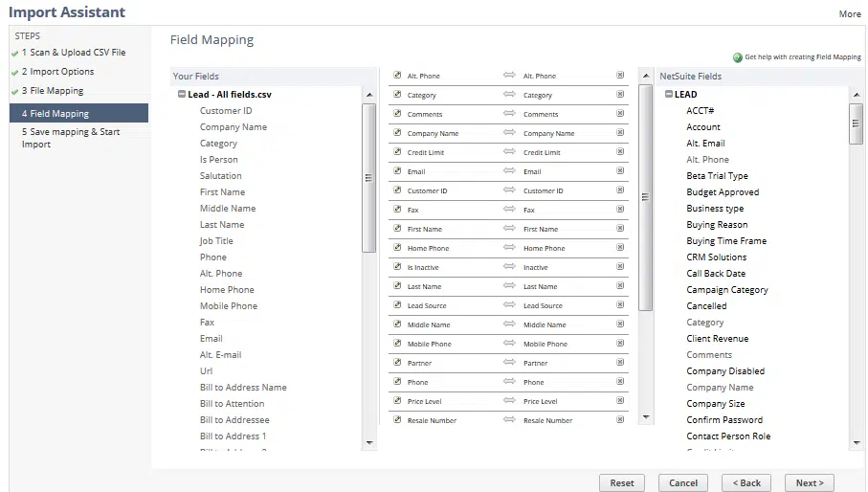Select Job Title in Your Fields

[x=216, y=241]
